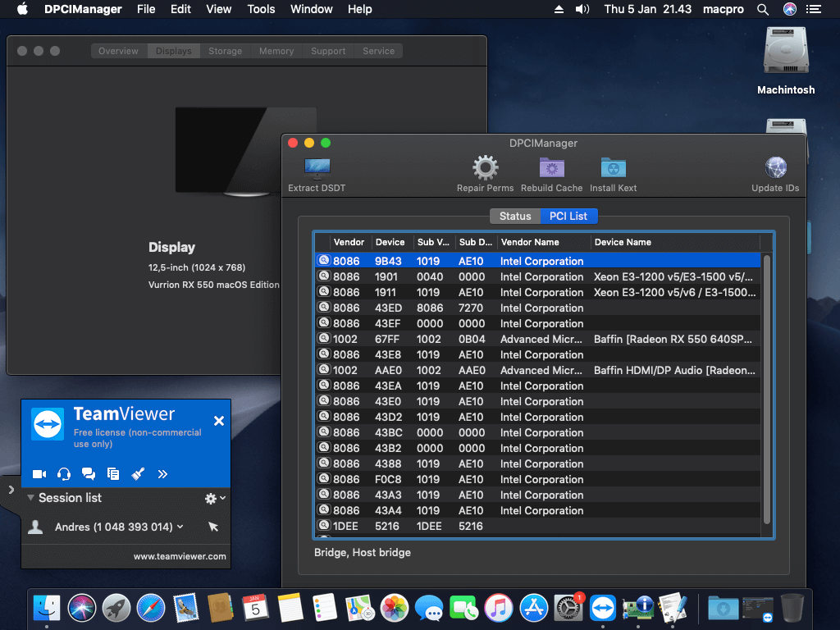Start video in the TeamViewer panel
The width and height of the screenshot is (840, 630).
click(x=39, y=473)
